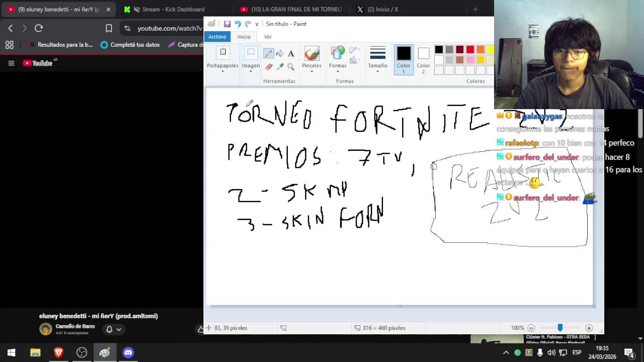The width and height of the screenshot is (644, 362).
Task: Switch to Inicio ribbon tab
Action: pyautogui.click(x=244, y=37)
